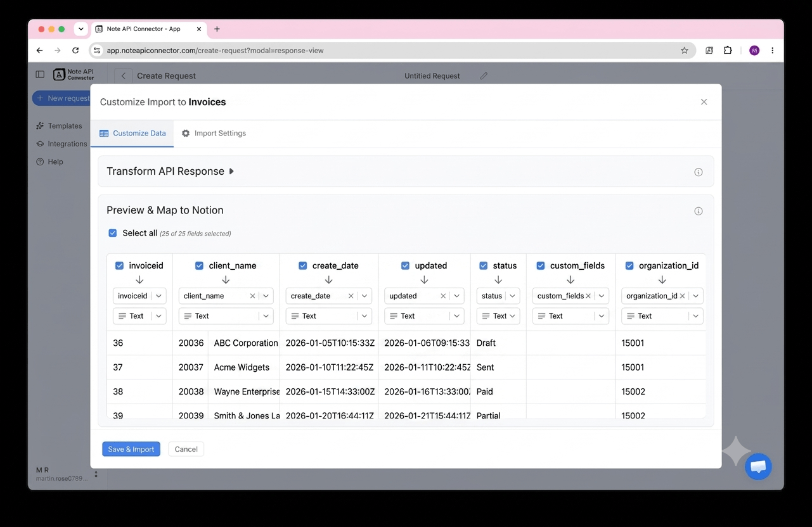Click the back chevron beside Create Request
Image resolution: width=812 pixels, height=527 pixels.
tap(124, 76)
